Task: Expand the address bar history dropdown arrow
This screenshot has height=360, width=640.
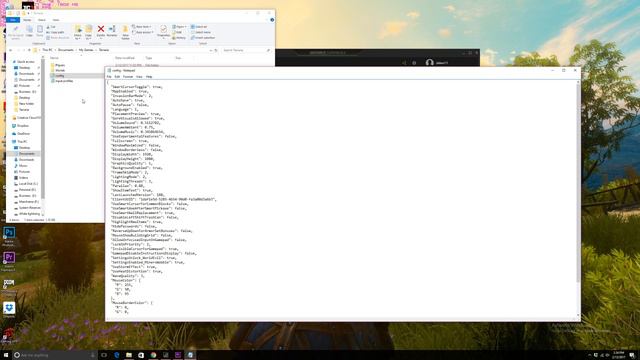Action: point(211,50)
